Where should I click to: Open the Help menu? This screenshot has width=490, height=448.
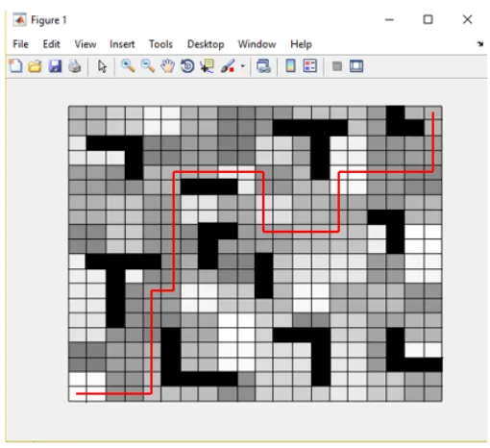[301, 44]
